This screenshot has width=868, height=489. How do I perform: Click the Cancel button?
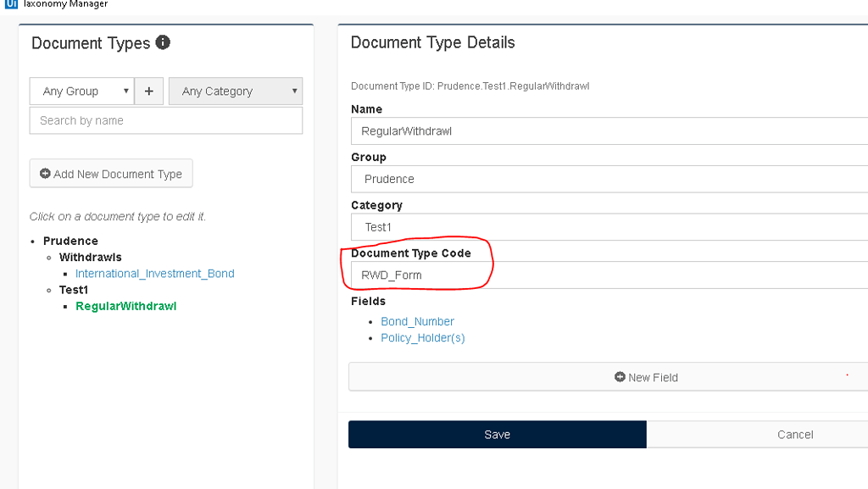(x=795, y=434)
